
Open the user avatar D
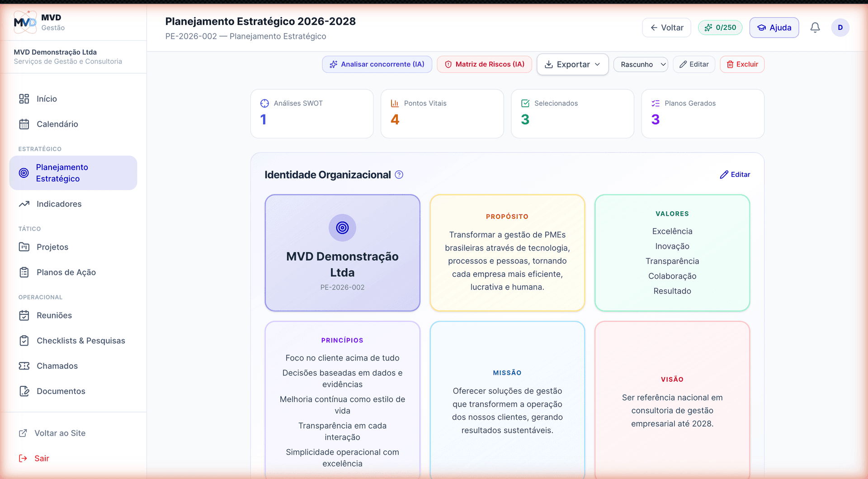(840, 28)
